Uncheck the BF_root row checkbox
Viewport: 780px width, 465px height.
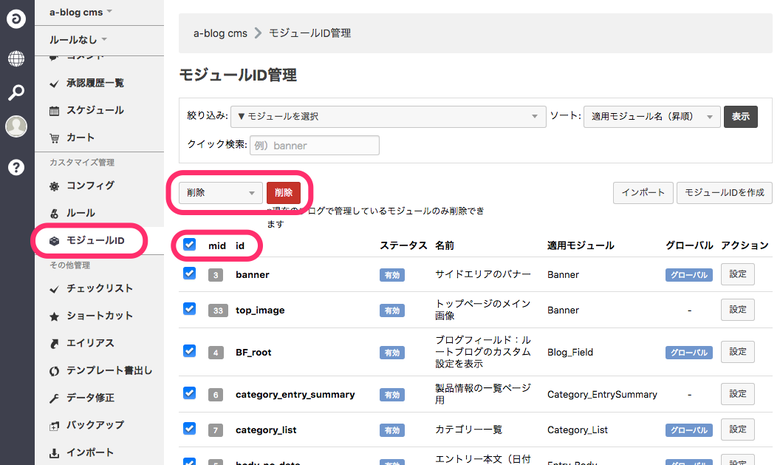tap(190, 350)
